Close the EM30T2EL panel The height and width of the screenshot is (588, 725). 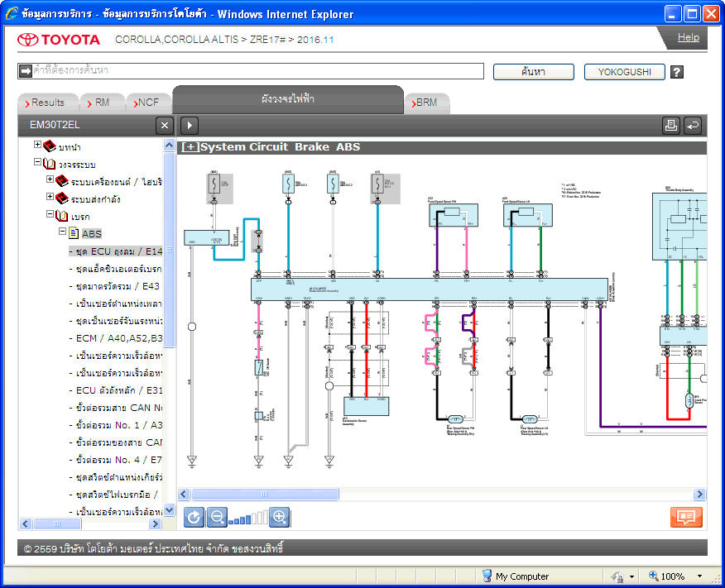[165, 125]
